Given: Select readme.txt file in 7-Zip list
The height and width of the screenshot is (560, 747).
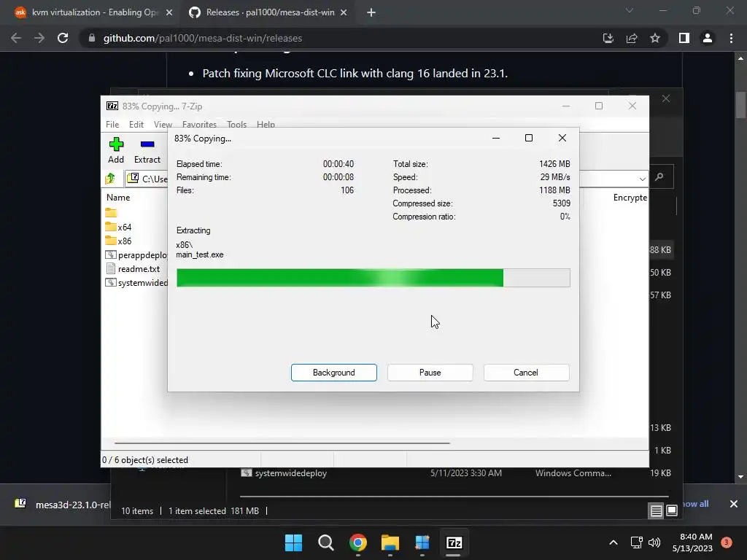Looking at the screenshot, I should click(133, 269).
